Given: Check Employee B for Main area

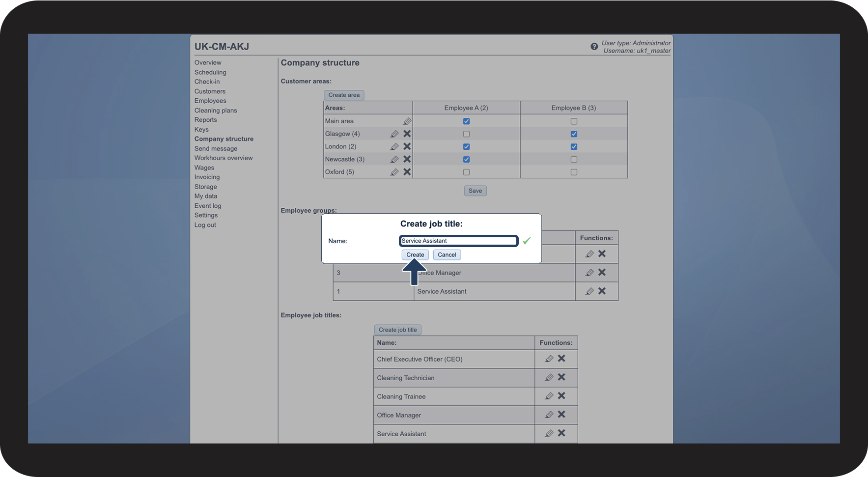Looking at the screenshot, I should (x=574, y=121).
